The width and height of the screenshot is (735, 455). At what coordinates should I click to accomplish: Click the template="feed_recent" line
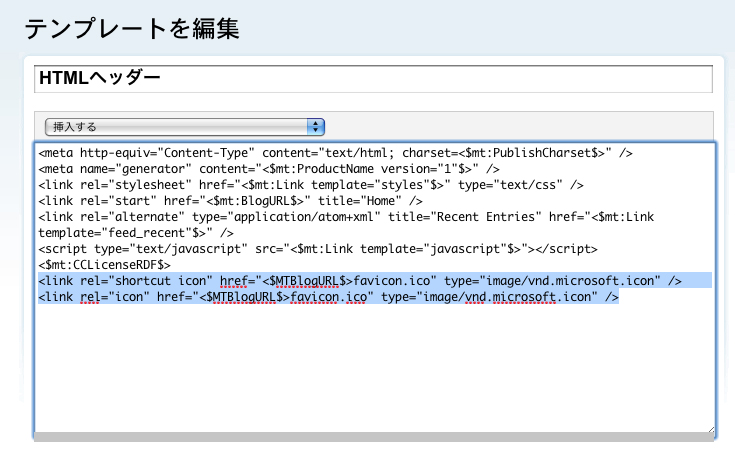coord(136,233)
